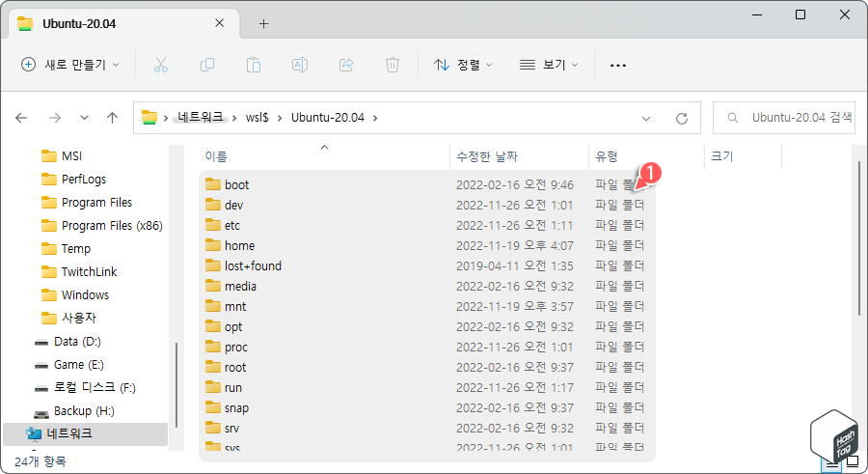The height and width of the screenshot is (474, 868).
Task: Select the home folder row
Action: (427, 245)
